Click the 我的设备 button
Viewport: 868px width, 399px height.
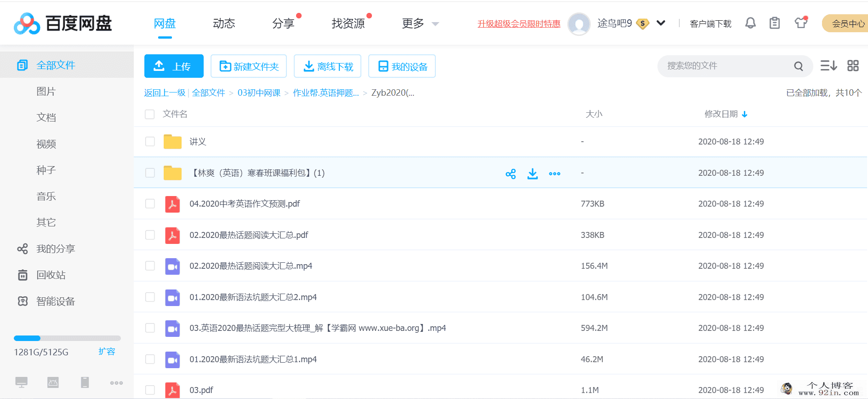click(402, 66)
